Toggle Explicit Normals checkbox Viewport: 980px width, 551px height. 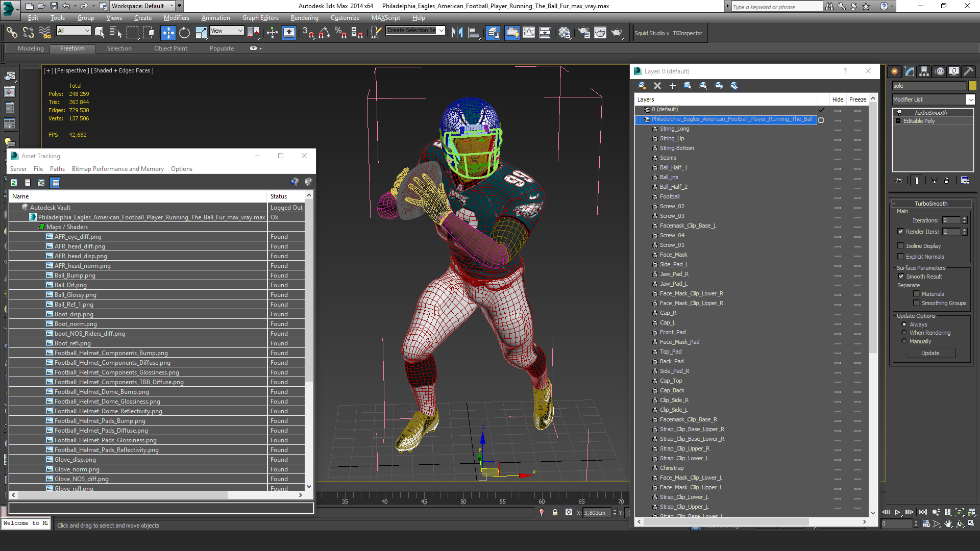901,257
